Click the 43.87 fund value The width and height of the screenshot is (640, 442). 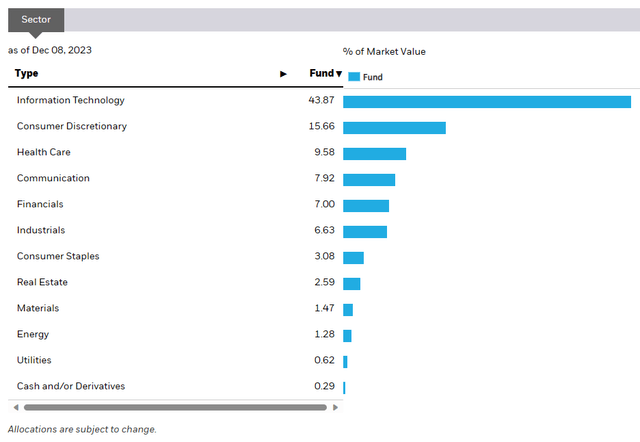tap(321, 100)
